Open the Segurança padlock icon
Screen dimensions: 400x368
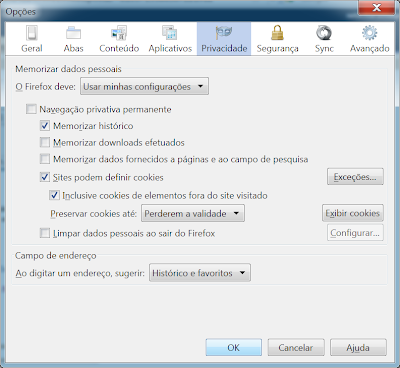pos(277,33)
